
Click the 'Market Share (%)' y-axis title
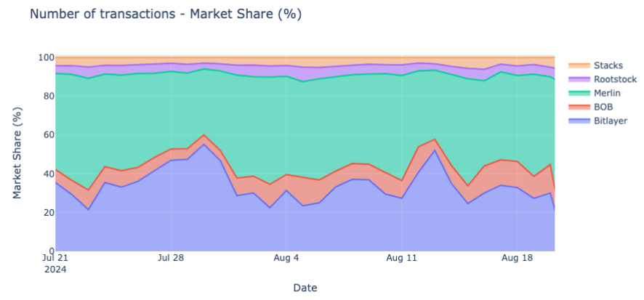coord(17,154)
